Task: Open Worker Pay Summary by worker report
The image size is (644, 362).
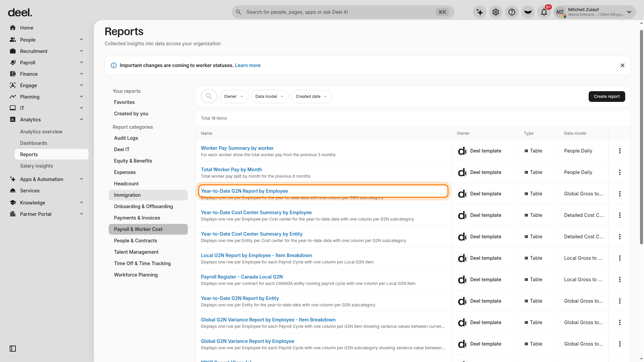Action: [237, 148]
